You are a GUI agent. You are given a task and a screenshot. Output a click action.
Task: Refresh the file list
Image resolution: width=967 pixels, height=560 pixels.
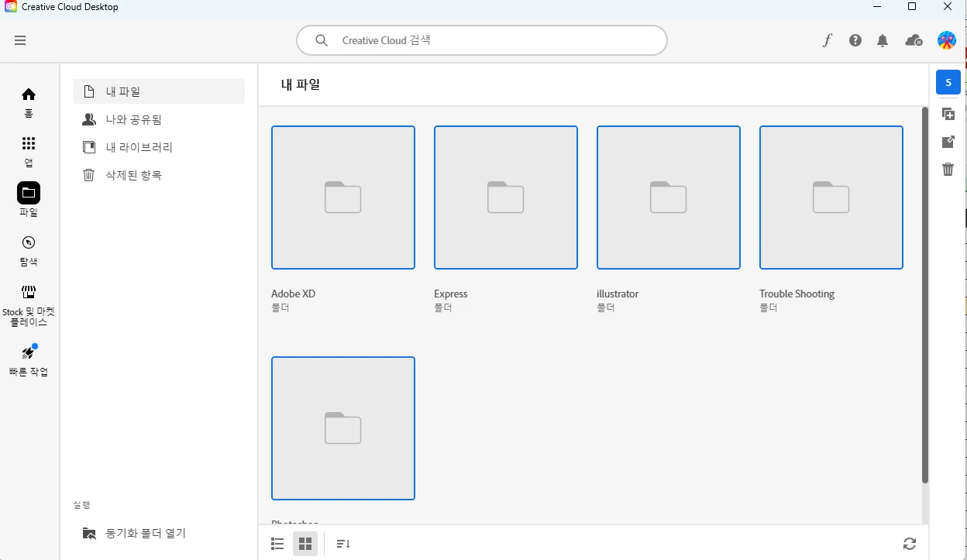point(910,544)
